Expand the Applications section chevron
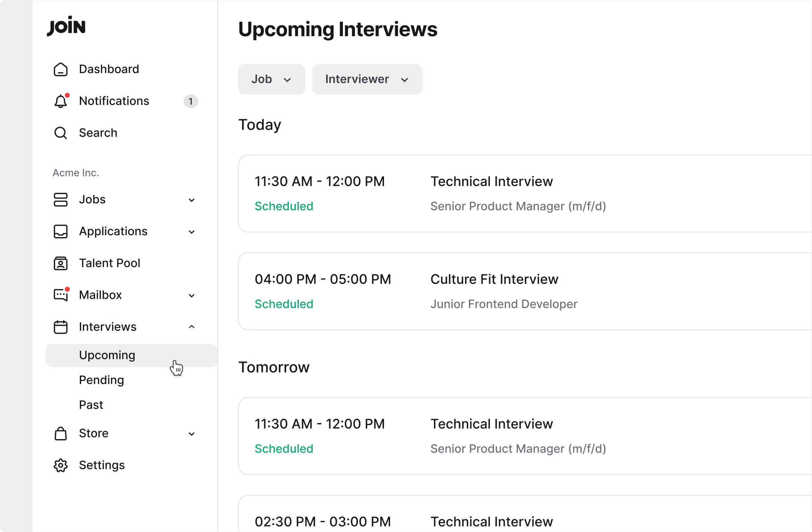812x532 pixels. click(x=192, y=232)
